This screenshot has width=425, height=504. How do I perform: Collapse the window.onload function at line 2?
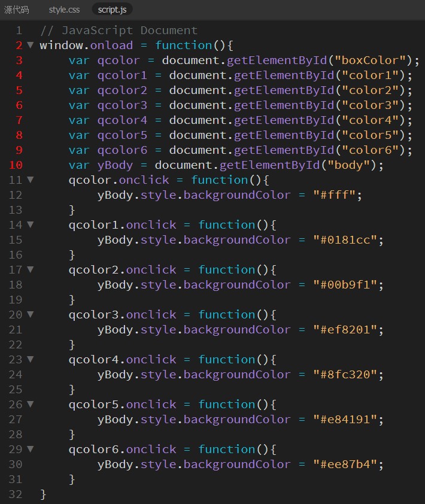click(x=30, y=45)
